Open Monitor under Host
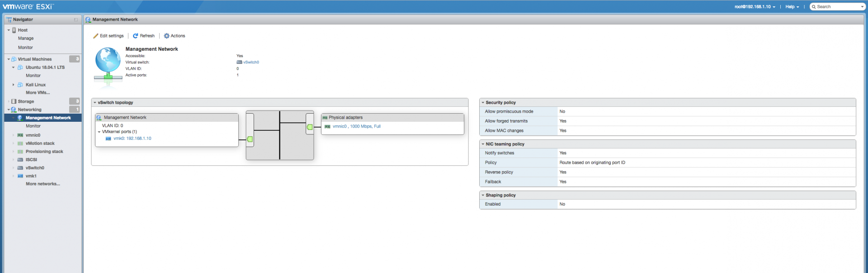The height and width of the screenshot is (273, 868). (x=25, y=48)
